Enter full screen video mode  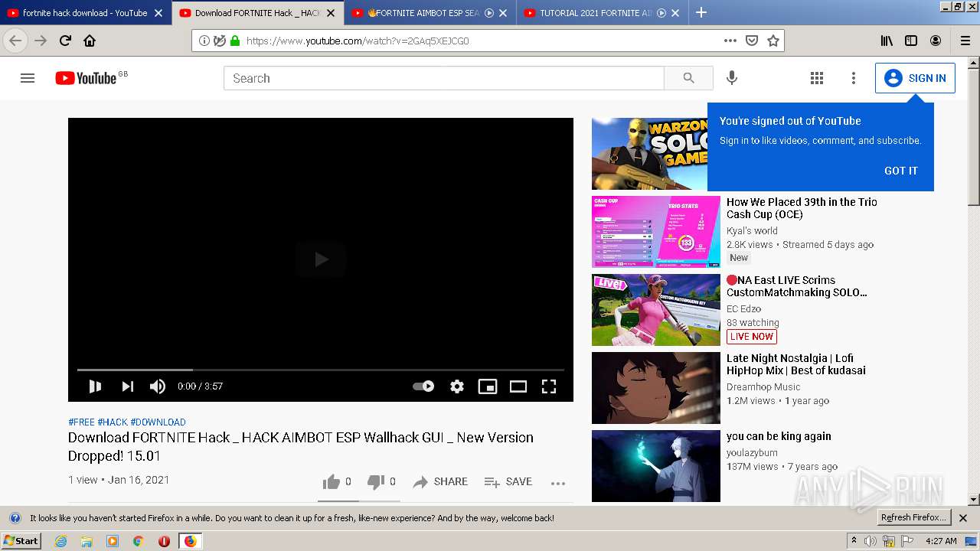549,386
